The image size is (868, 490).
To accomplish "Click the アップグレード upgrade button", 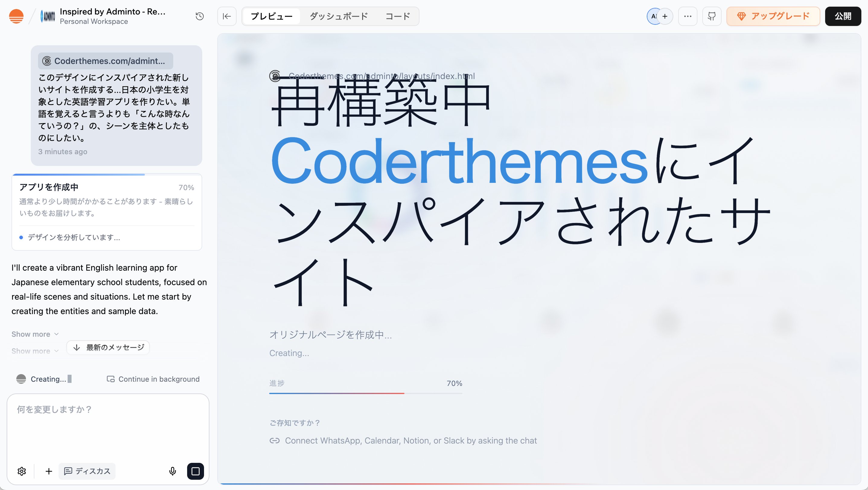I will 773,16.
